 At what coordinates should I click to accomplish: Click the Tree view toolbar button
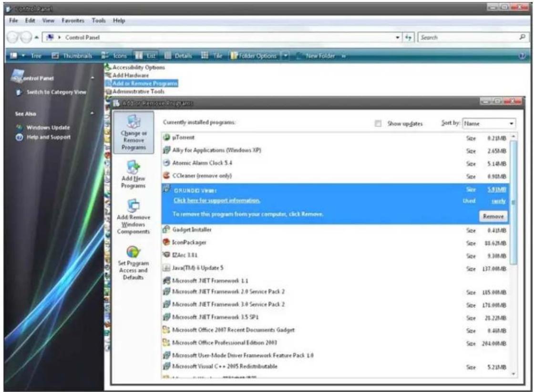36,56
